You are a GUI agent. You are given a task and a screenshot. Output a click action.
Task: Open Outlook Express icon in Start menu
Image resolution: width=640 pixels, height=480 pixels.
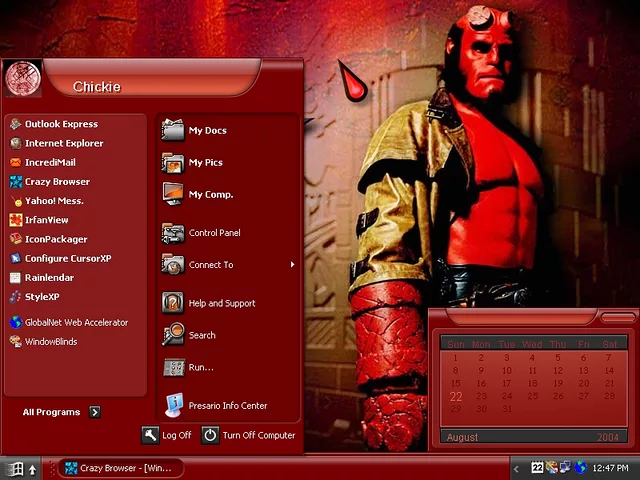click(16, 124)
